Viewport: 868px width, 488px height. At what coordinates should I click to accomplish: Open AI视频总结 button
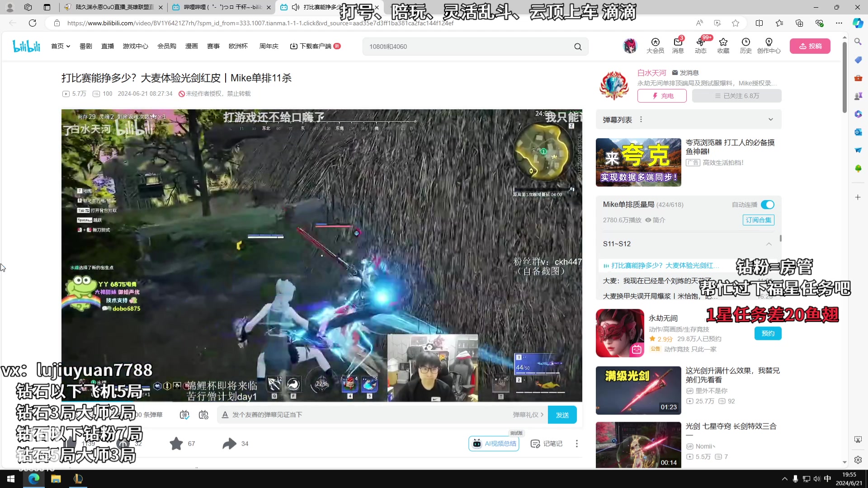tap(494, 444)
